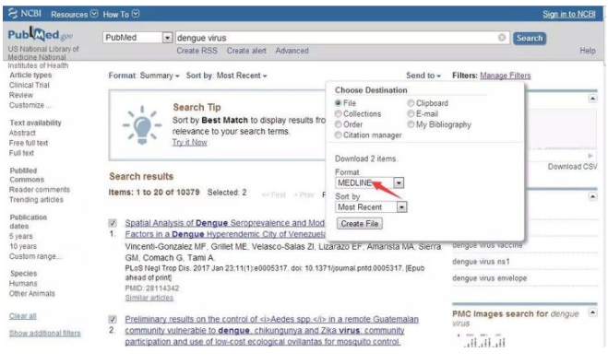Click Customize article types
Screen dimensions: 608x364
pos(30,105)
